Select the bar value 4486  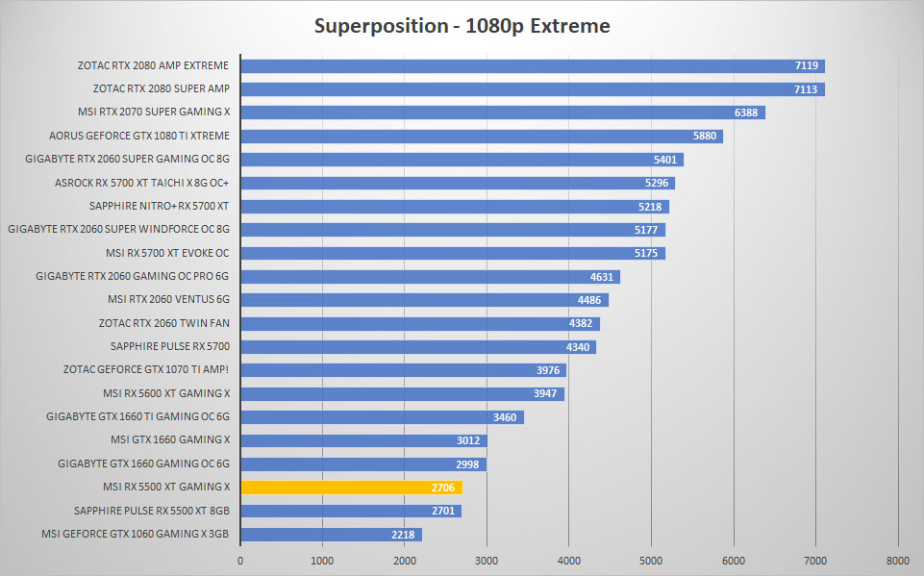pos(589,300)
